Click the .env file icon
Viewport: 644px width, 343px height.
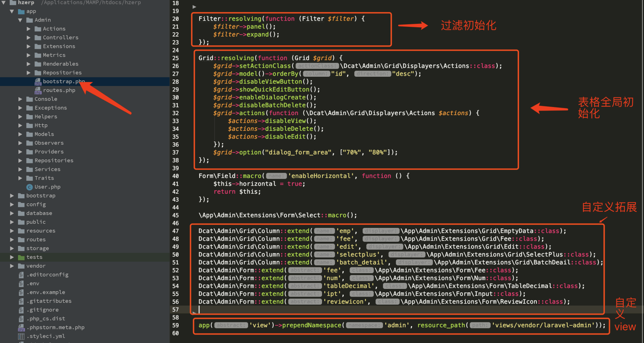tap(21, 284)
